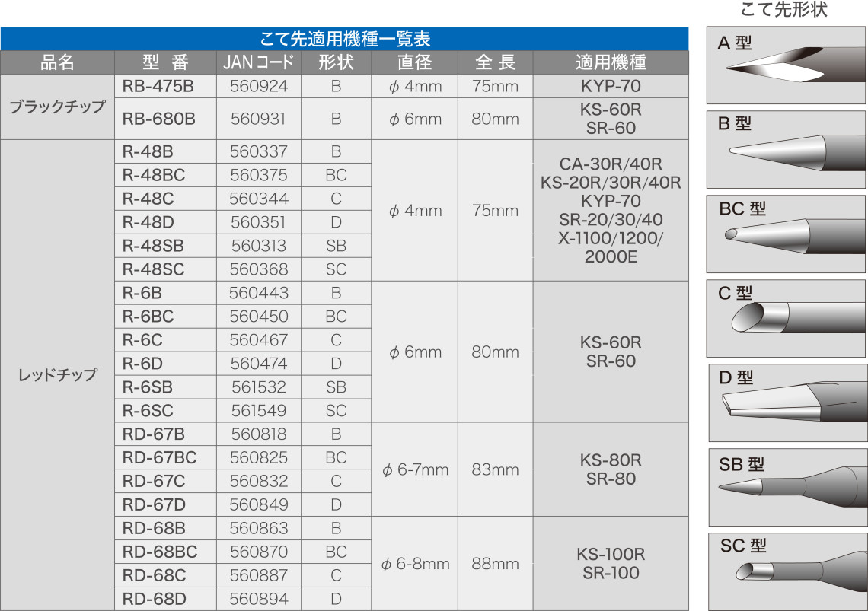Select the 直径 column header
The width and height of the screenshot is (868, 611).
(x=414, y=62)
